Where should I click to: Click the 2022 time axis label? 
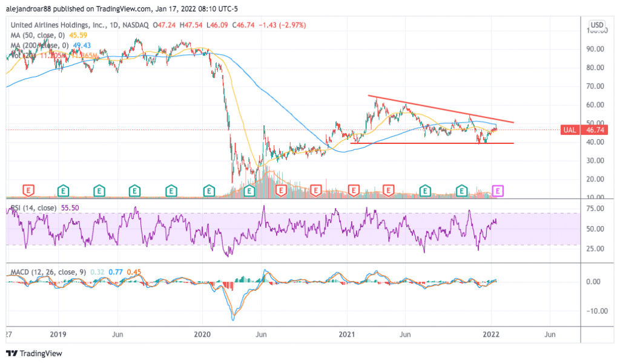tap(491, 334)
